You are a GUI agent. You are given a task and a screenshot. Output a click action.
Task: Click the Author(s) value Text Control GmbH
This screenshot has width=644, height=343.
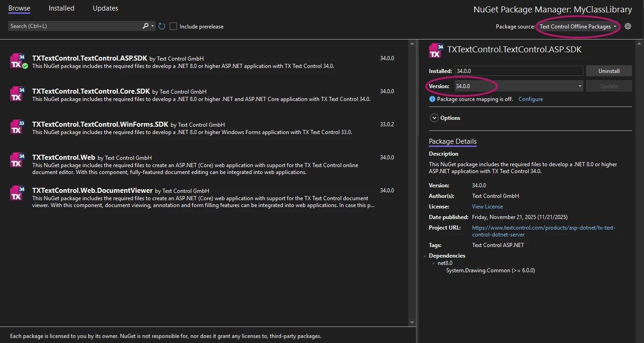click(x=496, y=196)
